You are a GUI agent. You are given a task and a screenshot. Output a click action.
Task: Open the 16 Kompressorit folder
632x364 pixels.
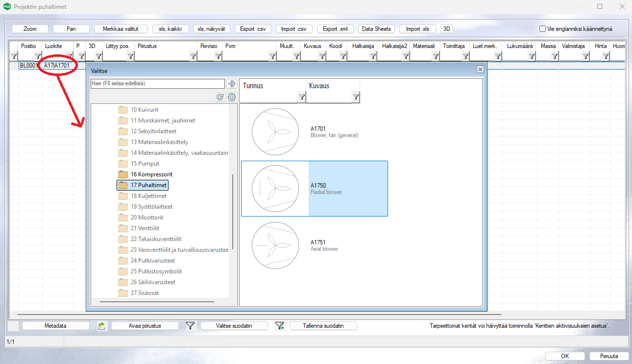tap(151, 174)
